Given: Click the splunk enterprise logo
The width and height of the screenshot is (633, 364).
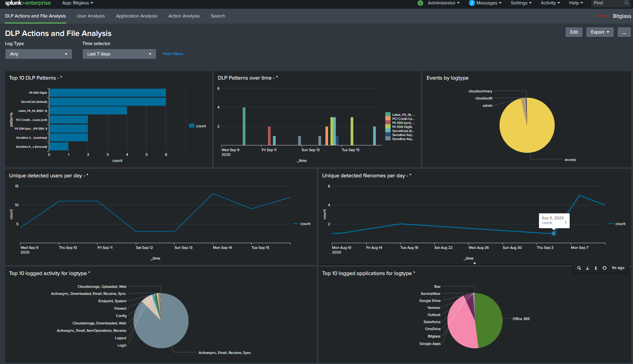Looking at the screenshot, I should (29, 3).
